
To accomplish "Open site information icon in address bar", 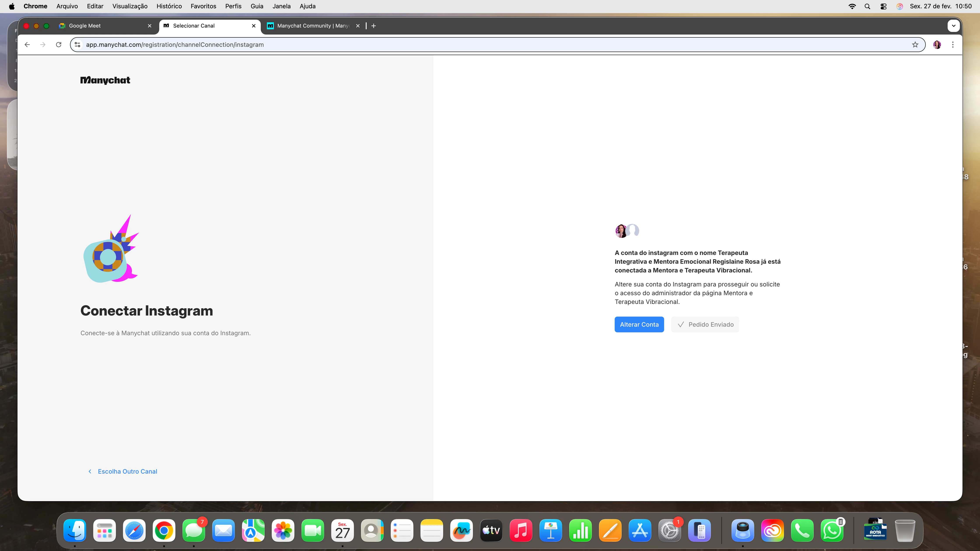I will [x=78, y=44].
